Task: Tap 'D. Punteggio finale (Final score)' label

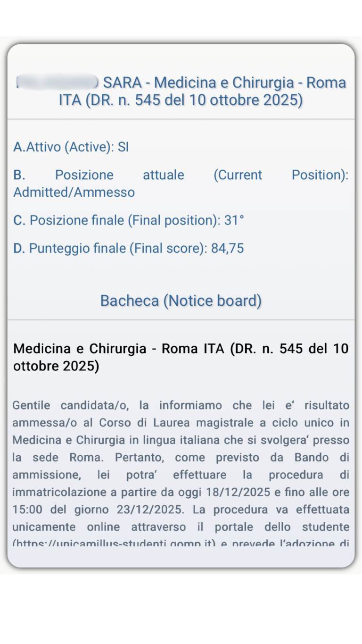Action: pos(110,248)
